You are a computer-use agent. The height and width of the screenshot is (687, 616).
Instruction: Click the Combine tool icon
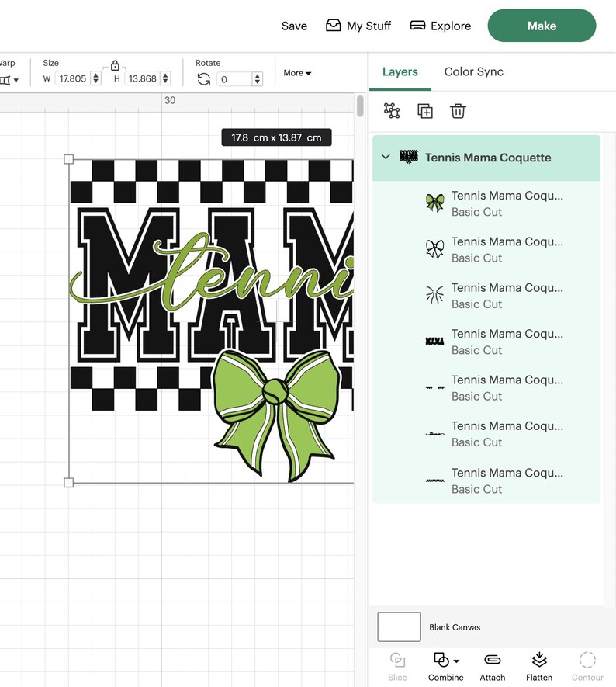pyautogui.click(x=441, y=660)
